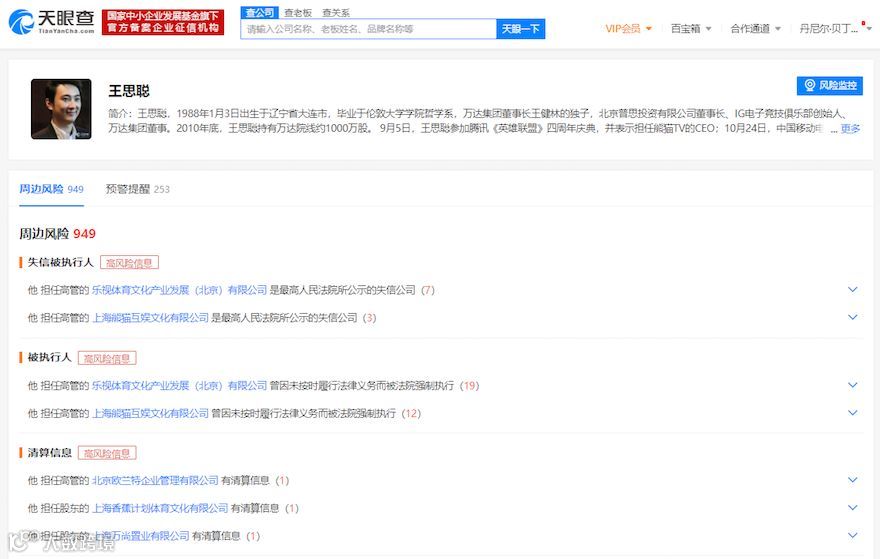Focus the company name search field
Screen dimensions: 880x559
pyautogui.click(x=368, y=29)
